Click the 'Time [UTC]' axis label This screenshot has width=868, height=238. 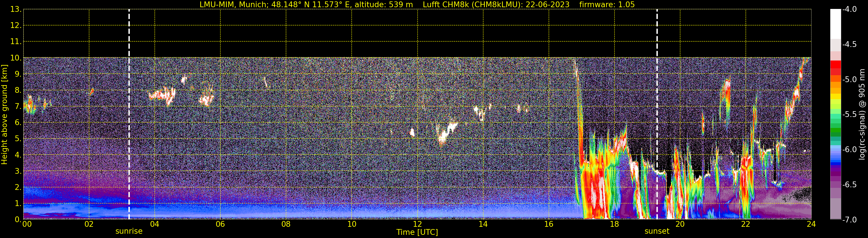click(417, 232)
